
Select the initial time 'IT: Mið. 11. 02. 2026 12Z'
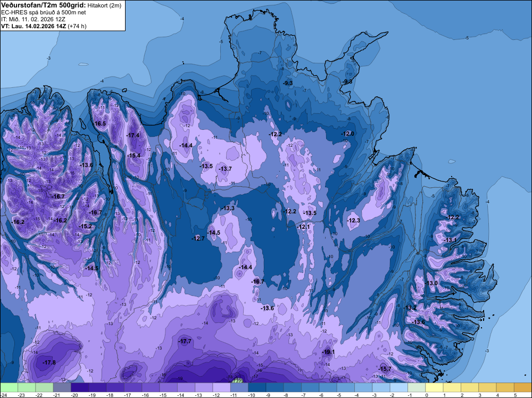(33, 19)
